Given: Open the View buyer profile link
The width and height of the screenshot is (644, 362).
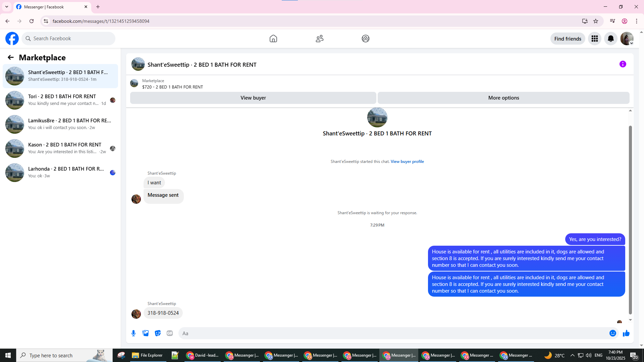Looking at the screenshot, I should pos(407,162).
